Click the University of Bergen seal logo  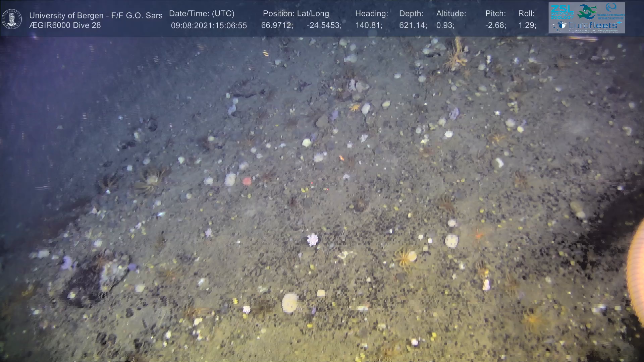[12, 19]
